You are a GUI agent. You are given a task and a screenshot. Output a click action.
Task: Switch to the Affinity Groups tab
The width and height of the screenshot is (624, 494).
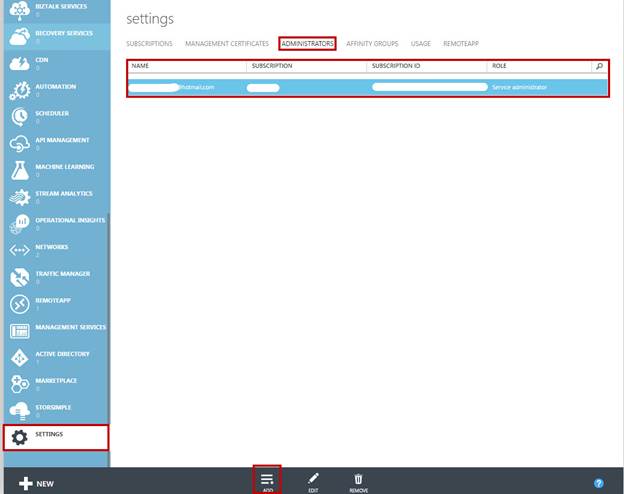pos(372,43)
